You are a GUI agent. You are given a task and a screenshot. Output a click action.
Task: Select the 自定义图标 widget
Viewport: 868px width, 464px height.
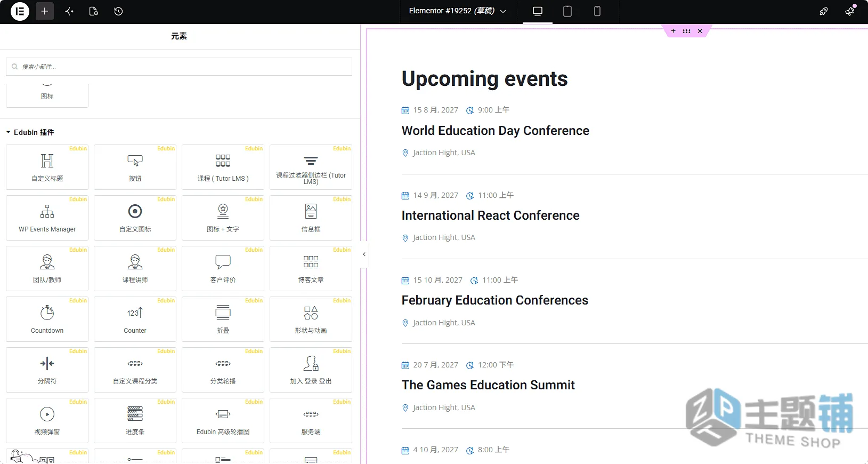[x=135, y=218]
